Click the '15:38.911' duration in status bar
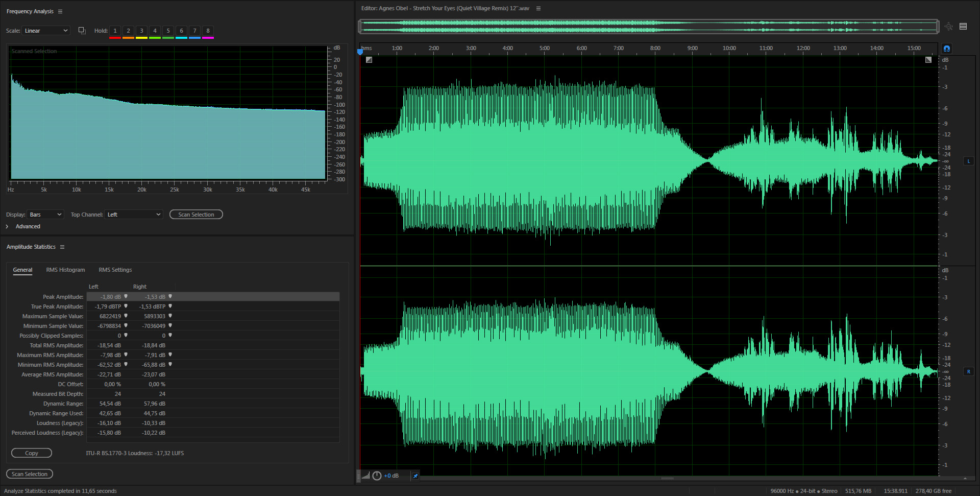The image size is (980, 496). (896, 491)
